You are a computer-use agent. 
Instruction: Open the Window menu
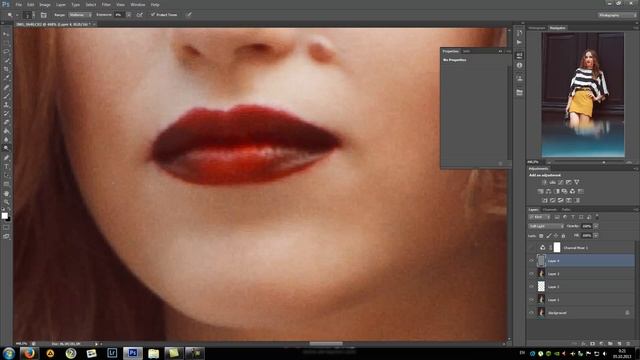click(138, 4)
